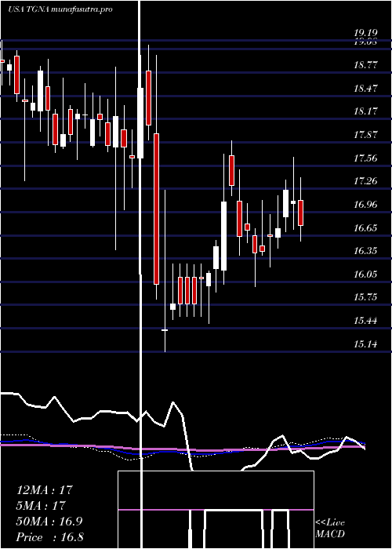
Task: Click the 18.77 price axis label
Action: click(365, 65)
